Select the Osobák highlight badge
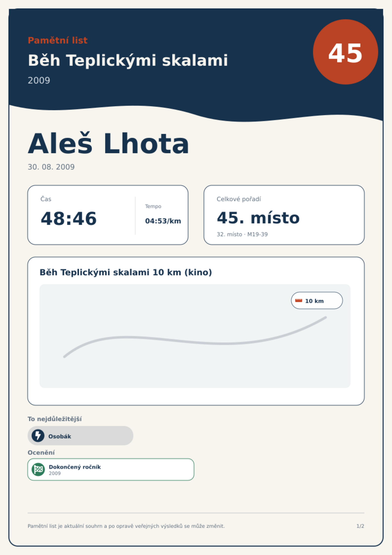The image size is (392, 555). coord(80,436)
